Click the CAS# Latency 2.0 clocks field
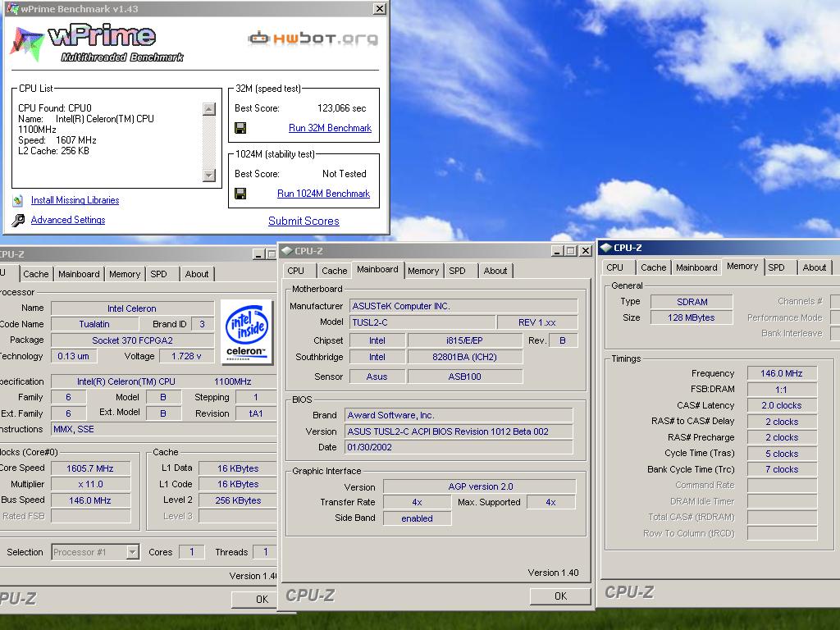840x630 pixels. tap(782, 405)
